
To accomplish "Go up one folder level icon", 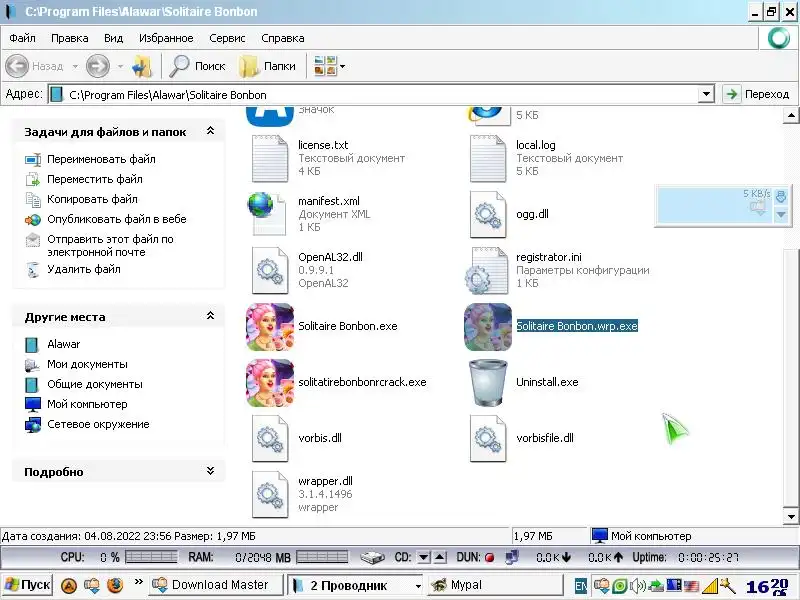I will click(141, 66).
